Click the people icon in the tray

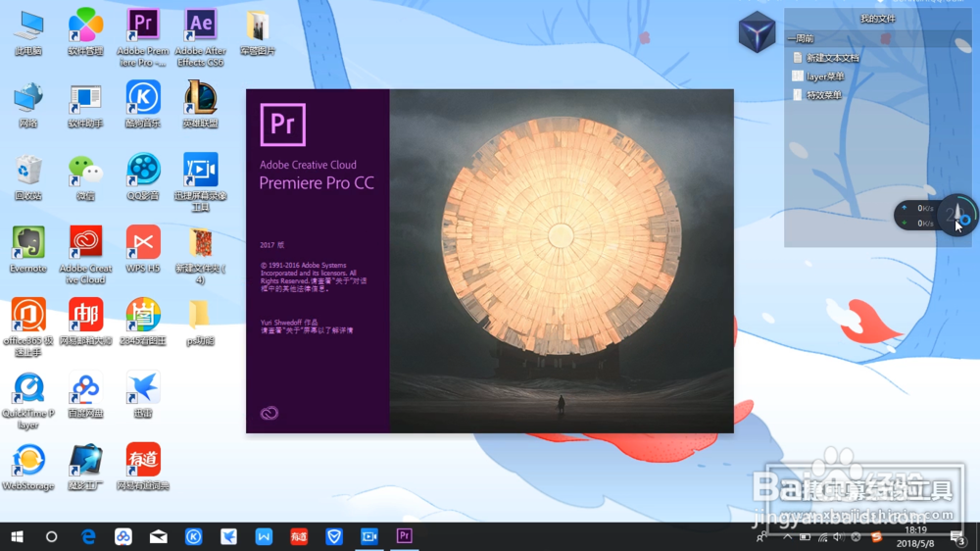point(760,536)
